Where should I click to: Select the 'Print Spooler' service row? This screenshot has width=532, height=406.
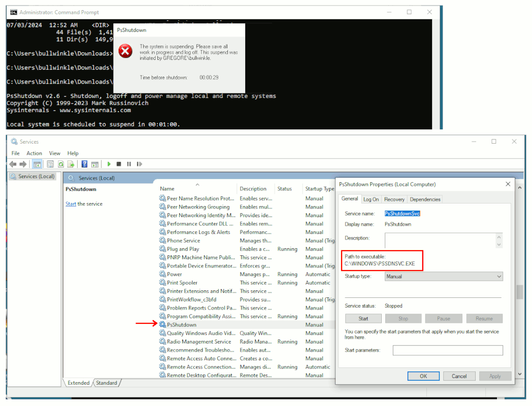pyautogui.click(x=247, y=283)
